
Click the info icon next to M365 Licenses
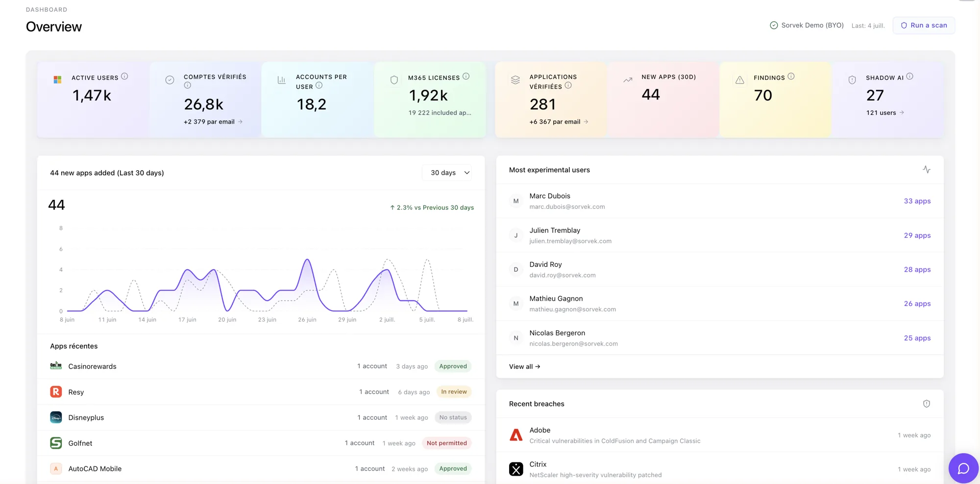[466, 76]
